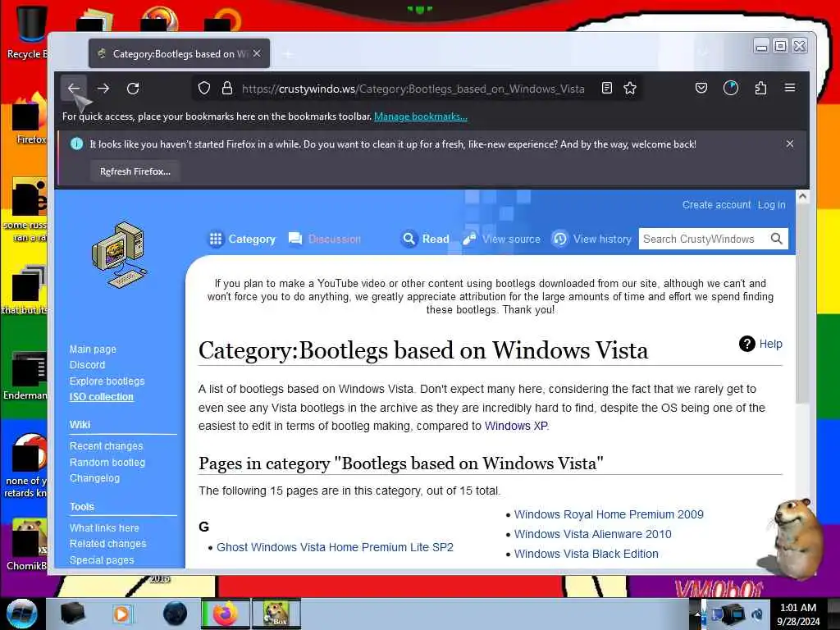This screenshot has width=840, height=630.
Task: Open Ghost Windows Vista Home Premium Lite SP2
Action: pyautogui.click(x=335, y=547)
